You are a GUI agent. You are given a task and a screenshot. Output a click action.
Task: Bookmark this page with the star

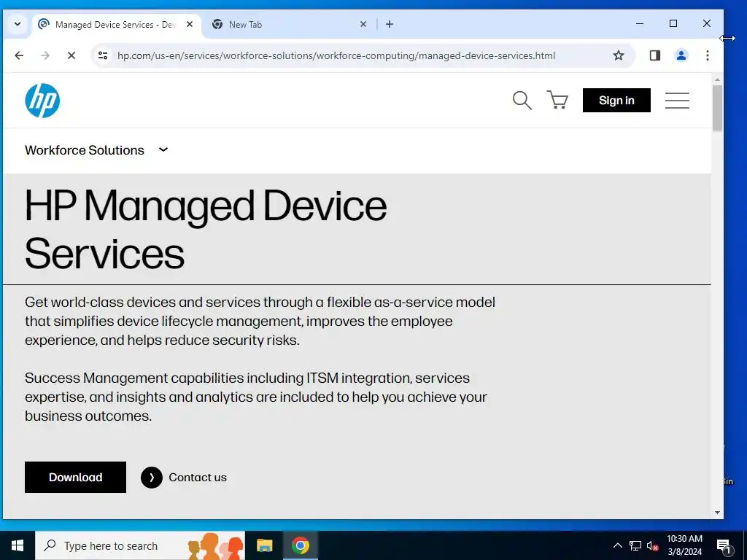(619, 55)
